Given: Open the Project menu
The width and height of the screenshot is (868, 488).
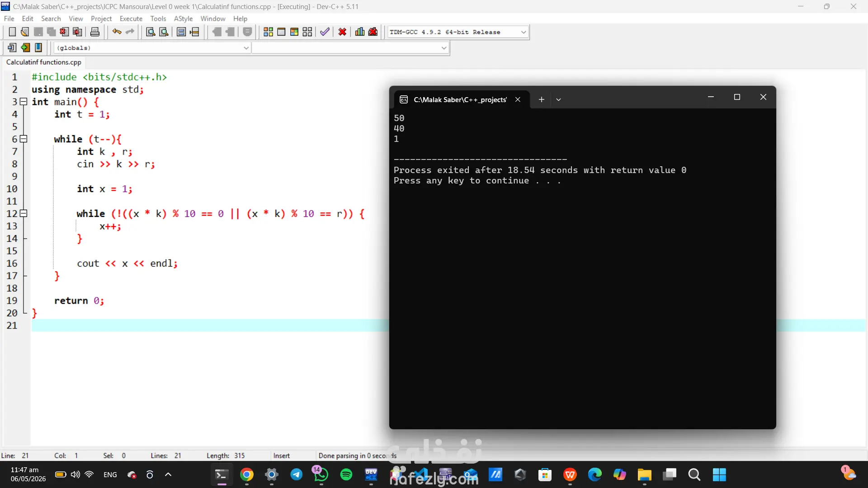Looking at the screenshot, I should coord(101,19).
